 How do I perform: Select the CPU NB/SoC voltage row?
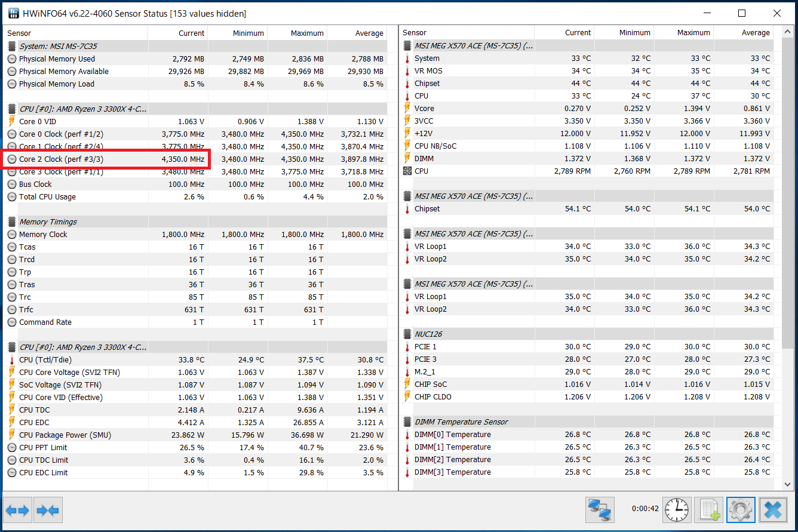pos(587,146)
